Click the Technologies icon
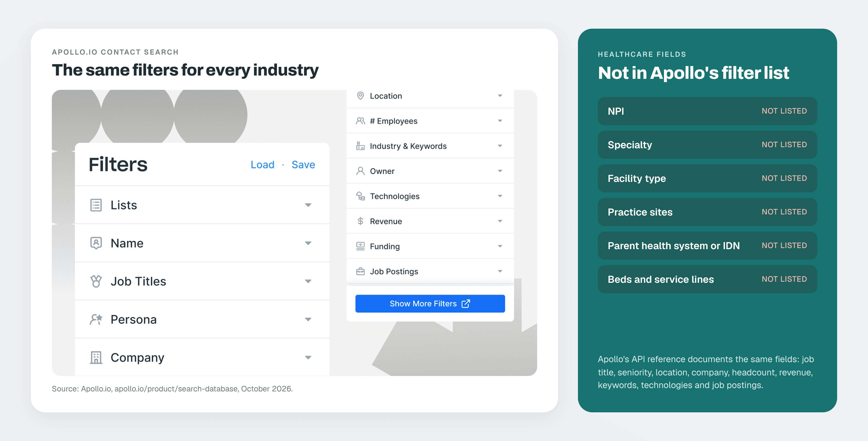 pyautogui.click(x=360, y=196)
